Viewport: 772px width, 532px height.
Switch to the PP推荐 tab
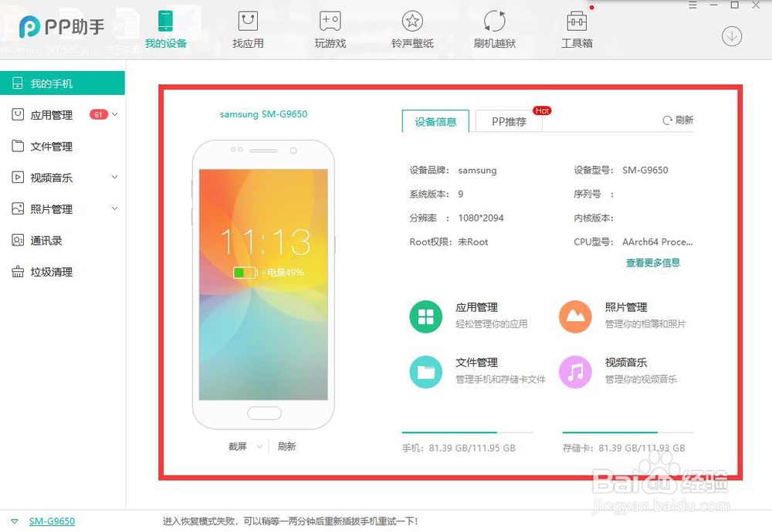pos(509,121)
